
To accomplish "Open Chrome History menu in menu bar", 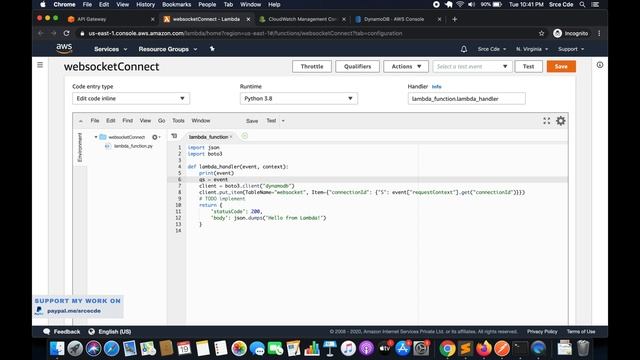I will click(x=145, y=4).
